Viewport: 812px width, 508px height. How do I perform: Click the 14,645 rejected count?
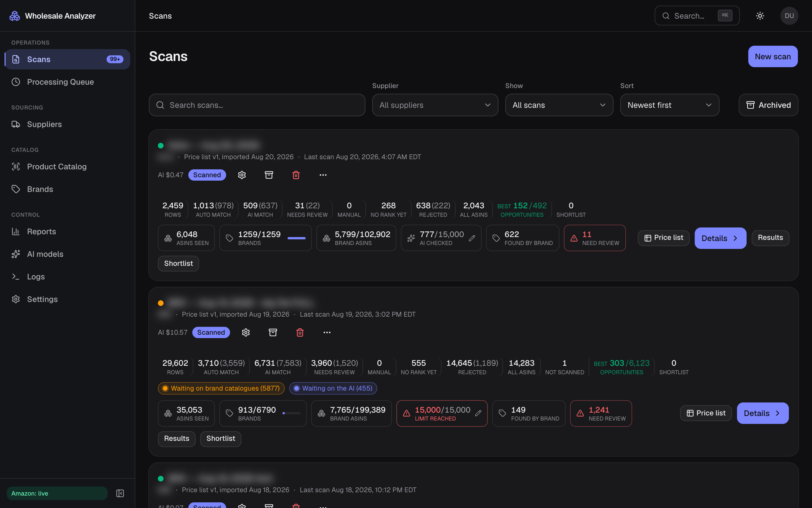click(459, 363)
